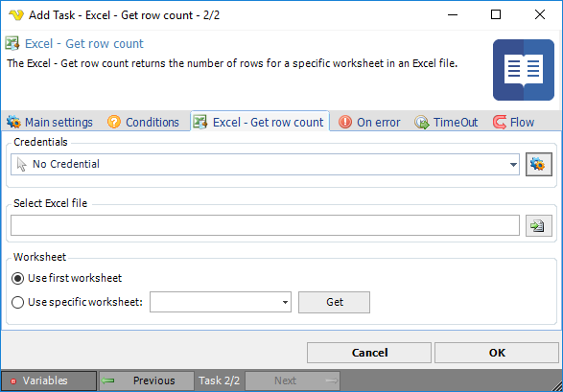Image resolution: width=563 pixels, height=392 pixels.
Task: Open the TimeOut tab
Action: 446,123
